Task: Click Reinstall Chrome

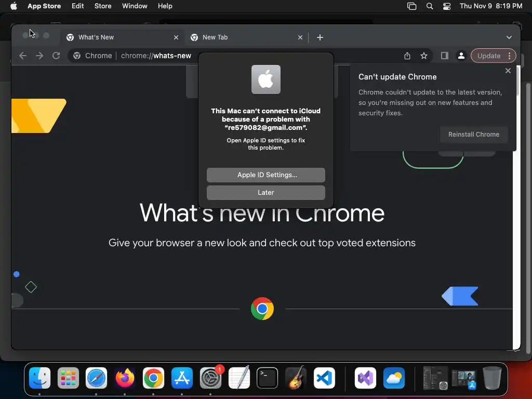Action: (474, 135)
